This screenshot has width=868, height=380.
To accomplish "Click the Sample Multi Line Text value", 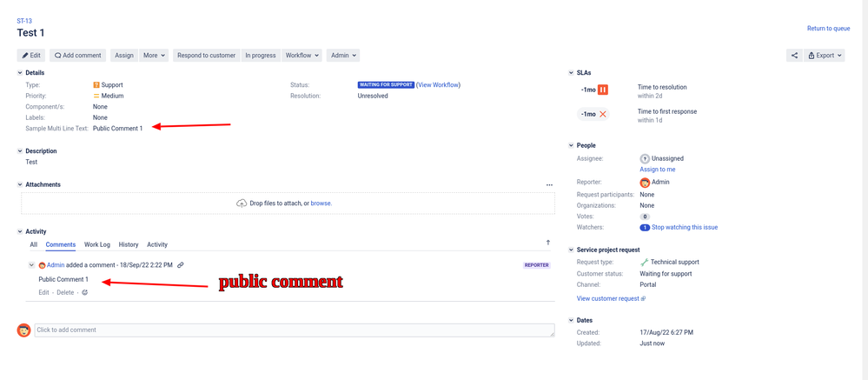I will (x=118, y=129).
